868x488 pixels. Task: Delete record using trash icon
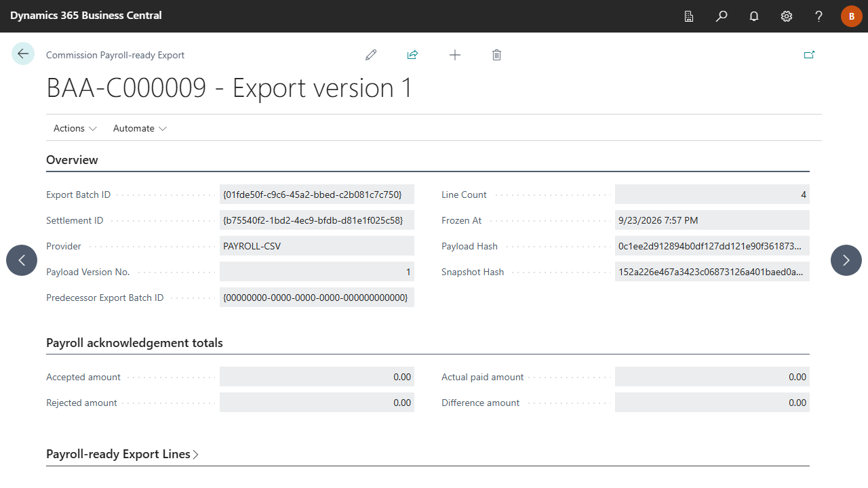coord(496,55)
